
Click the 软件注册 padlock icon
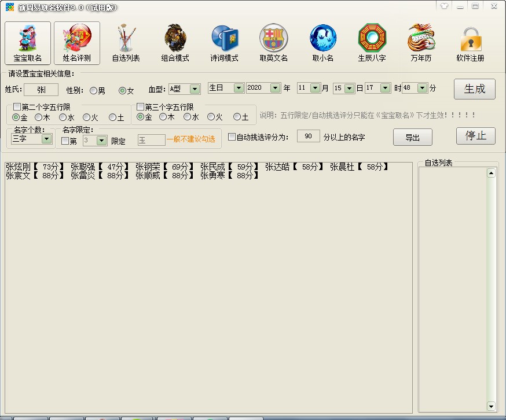click(x=470, y=43)
